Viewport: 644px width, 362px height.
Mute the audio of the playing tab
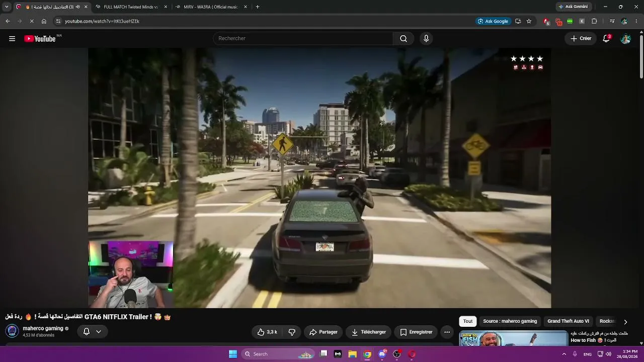pos(78,7)
